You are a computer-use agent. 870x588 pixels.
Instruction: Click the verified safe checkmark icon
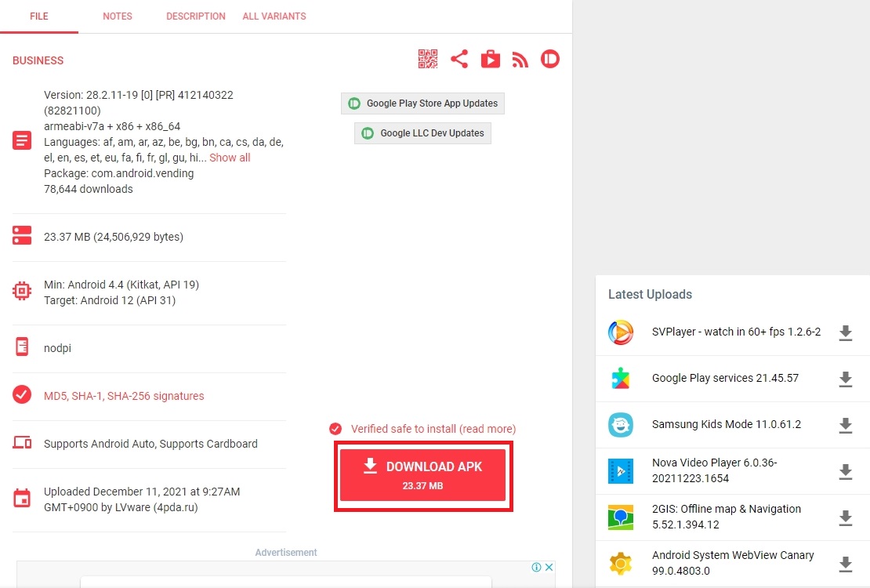335,429
